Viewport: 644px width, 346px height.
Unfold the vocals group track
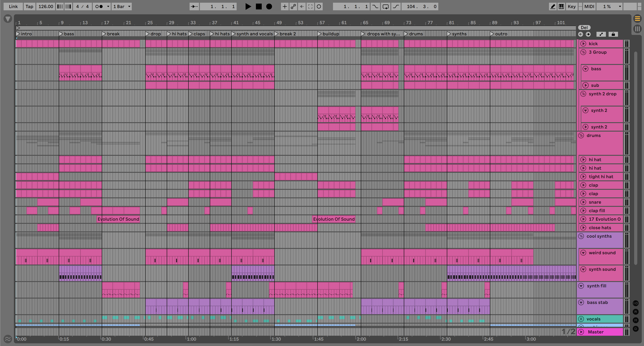point(581,319)
